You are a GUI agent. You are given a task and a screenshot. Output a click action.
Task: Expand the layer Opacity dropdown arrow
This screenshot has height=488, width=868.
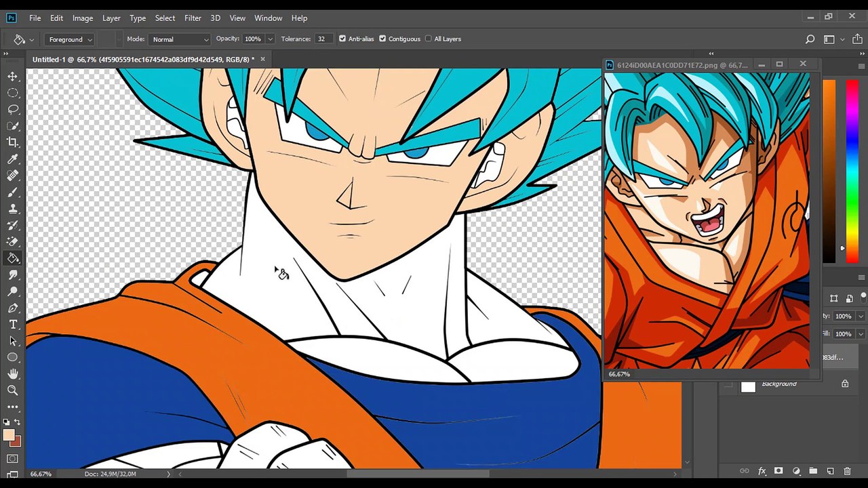pyautogui.click(x=861, y=317)
